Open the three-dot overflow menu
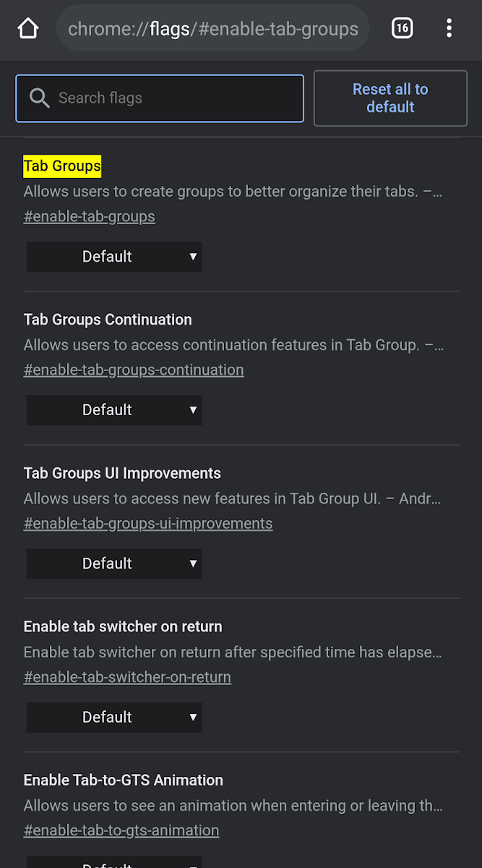This screenshot has width=482, height=868. (x=449, y=29)
